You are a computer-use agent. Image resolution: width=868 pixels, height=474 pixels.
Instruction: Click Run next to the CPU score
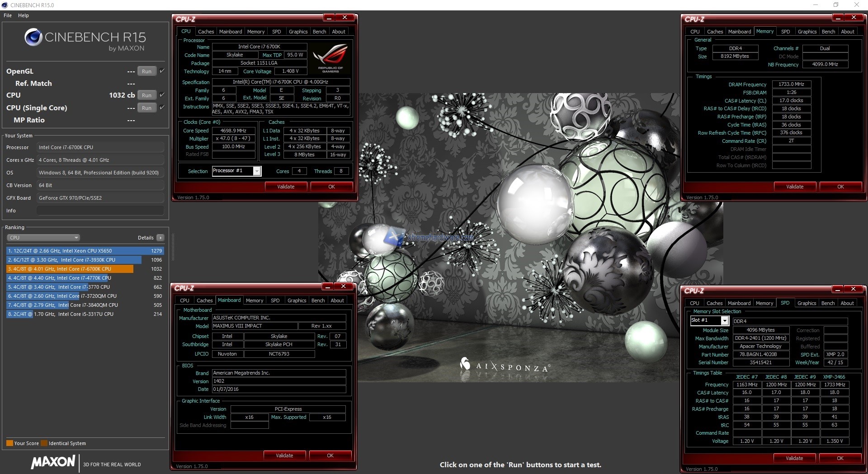(x=146, y=95)
